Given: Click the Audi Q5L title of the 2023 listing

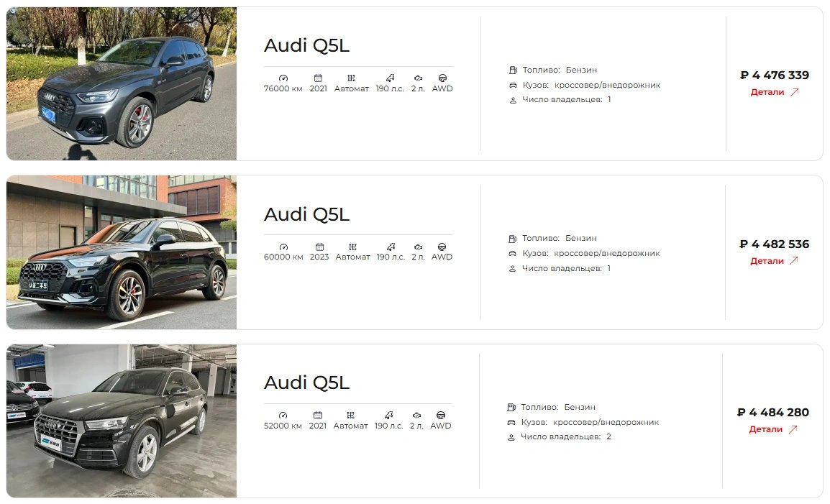Looking at the screenshot, I should 306,214.
